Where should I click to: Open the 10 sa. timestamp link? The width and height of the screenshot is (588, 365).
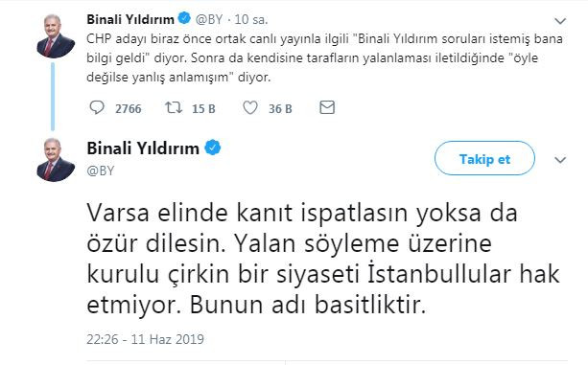[251, 19]
